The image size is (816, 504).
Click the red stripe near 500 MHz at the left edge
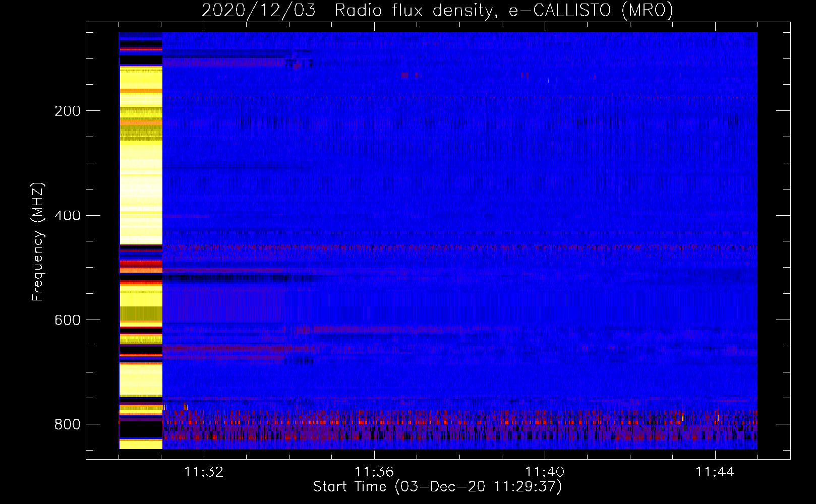141,264
